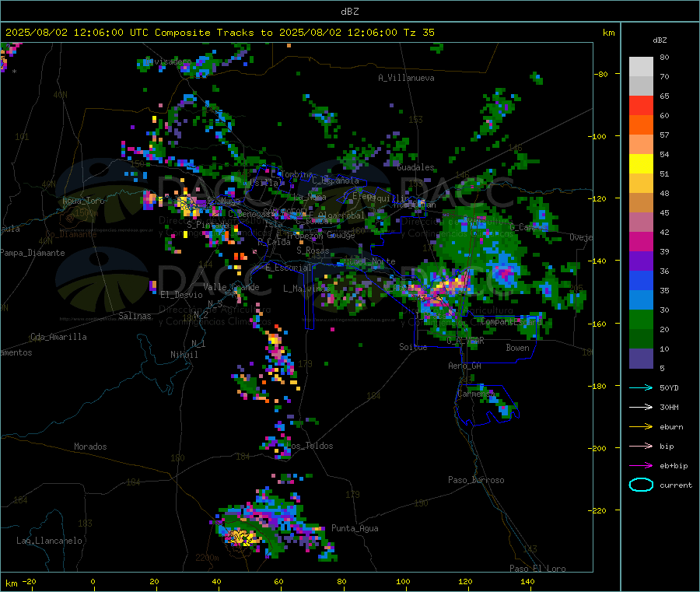Click the 'Paso_Barroso' map label
700x592 pixels.
tap(476, 480)
